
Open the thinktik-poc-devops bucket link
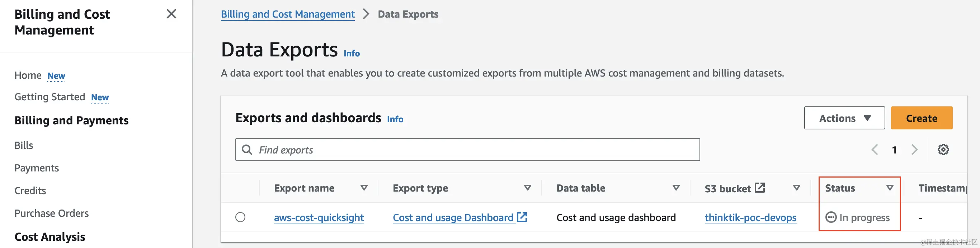click(750, 217)
